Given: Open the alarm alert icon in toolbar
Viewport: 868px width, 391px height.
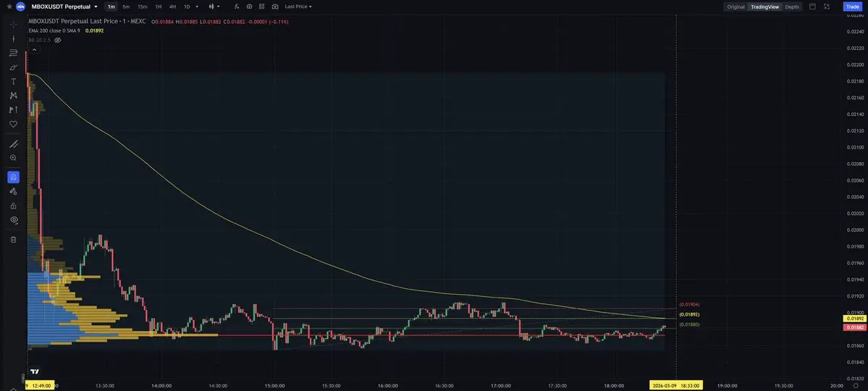Looking at the screenshot, I should 249,7.
